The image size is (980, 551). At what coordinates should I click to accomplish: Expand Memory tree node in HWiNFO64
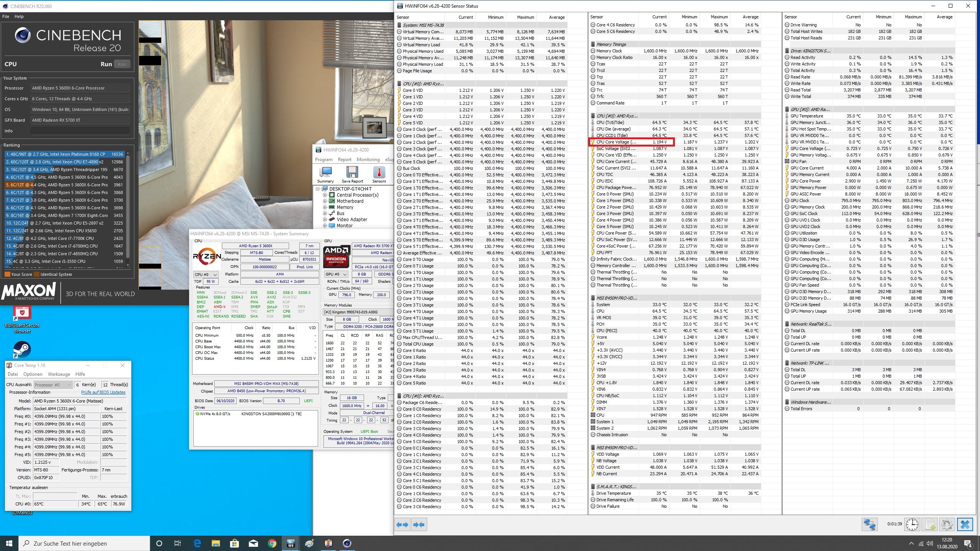point(325,207)
